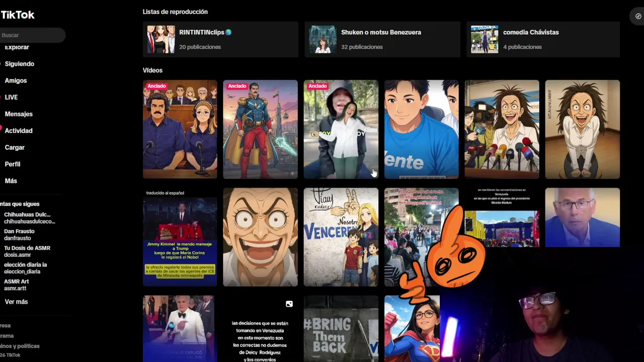Select Cargar to upload a video

[15, 147]
